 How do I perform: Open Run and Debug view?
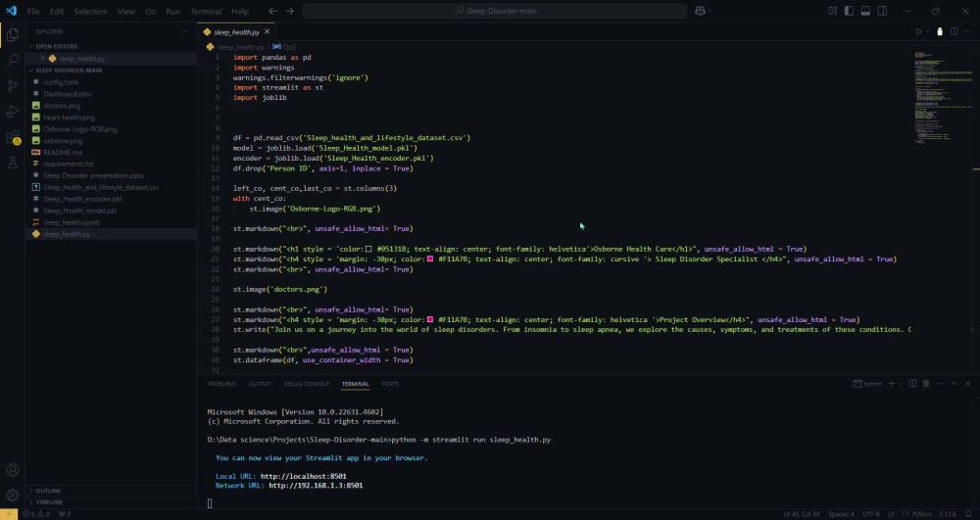[13, 112]
